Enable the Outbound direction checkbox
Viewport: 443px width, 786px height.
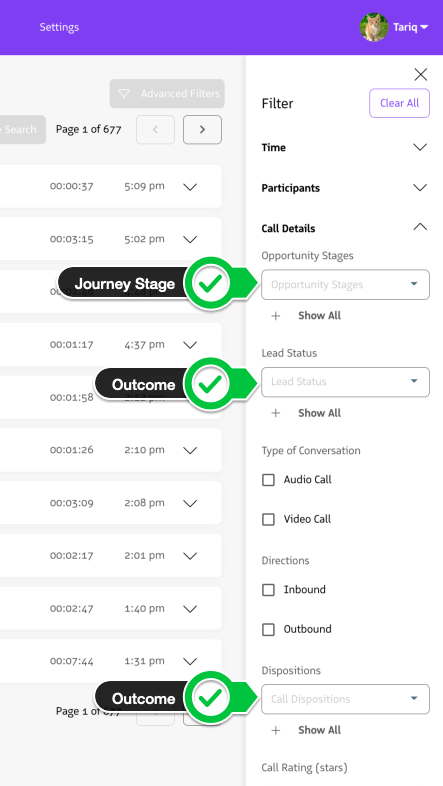tap(269, 630)
